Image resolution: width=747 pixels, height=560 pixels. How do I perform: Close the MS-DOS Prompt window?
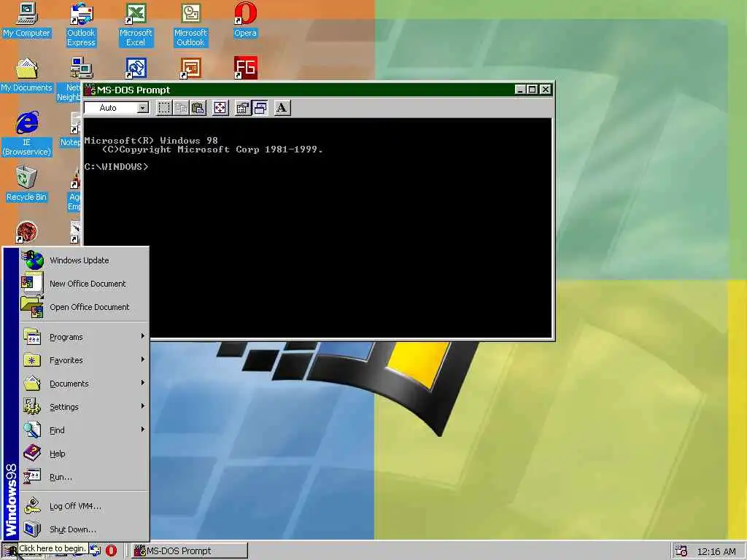click(546, 90)
